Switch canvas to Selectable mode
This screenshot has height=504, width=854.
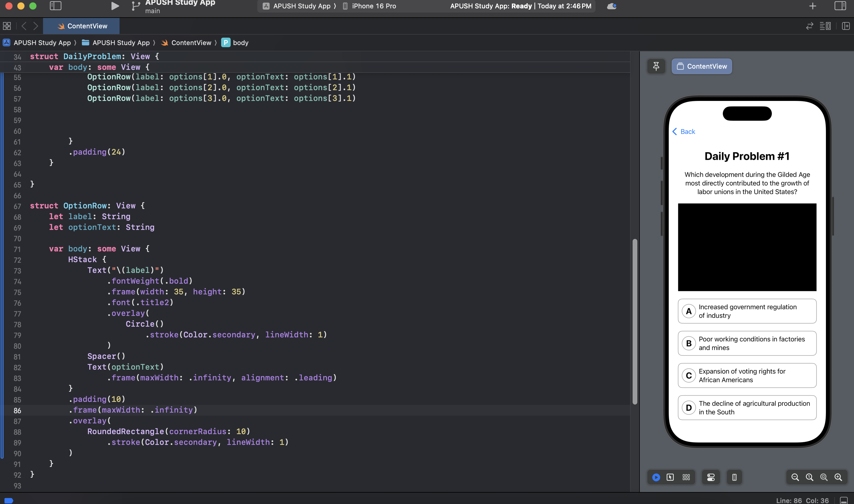coord(670,477)
